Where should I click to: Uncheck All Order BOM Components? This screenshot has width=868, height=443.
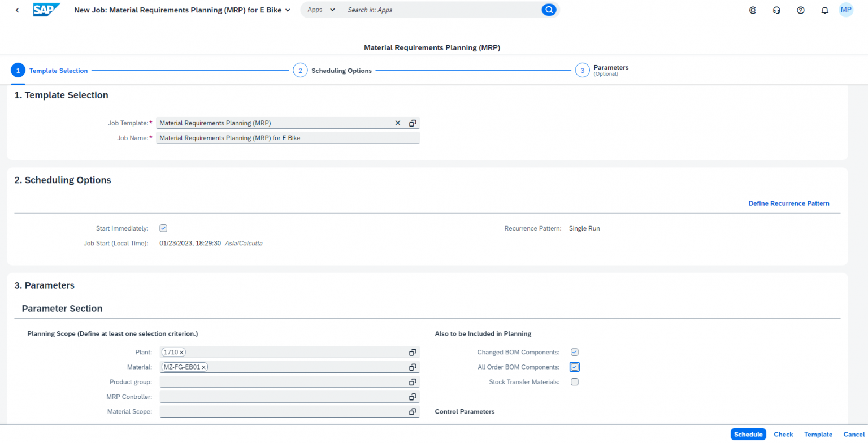pos(575,367)
